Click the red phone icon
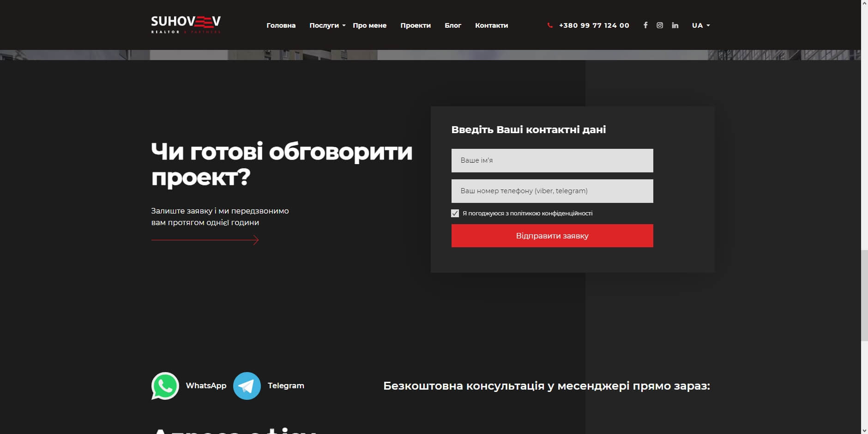 tap(550, 25)
